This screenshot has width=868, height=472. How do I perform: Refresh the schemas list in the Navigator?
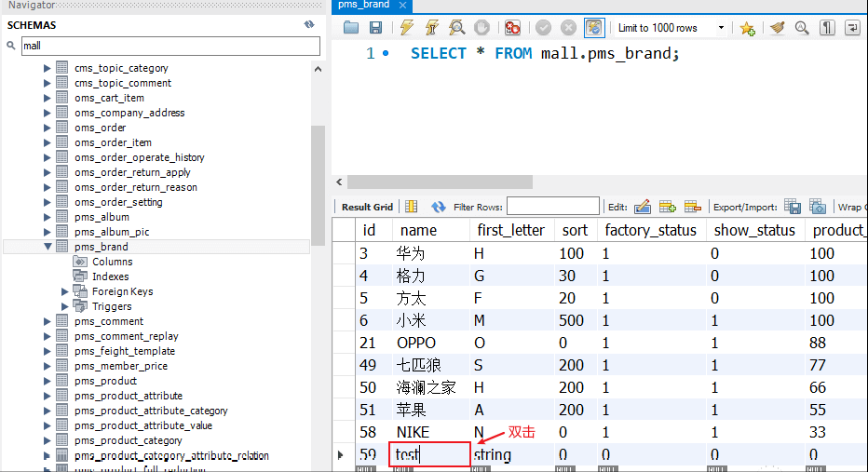(x=309, y=24)
